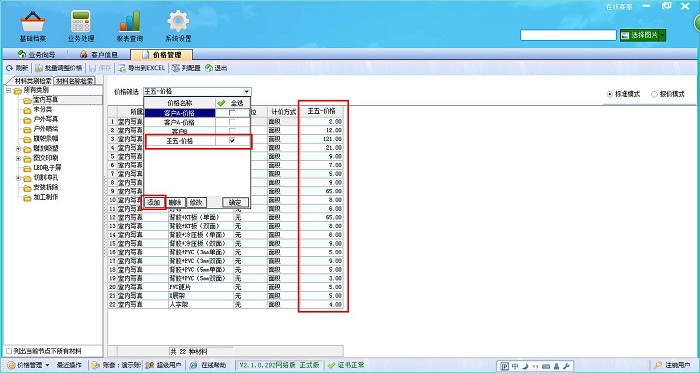The width and height of the screenshot is (700, 373).
Task: Tick checkbox for highlighted 客户A-价格 row
Action: (x=232, y=113)
